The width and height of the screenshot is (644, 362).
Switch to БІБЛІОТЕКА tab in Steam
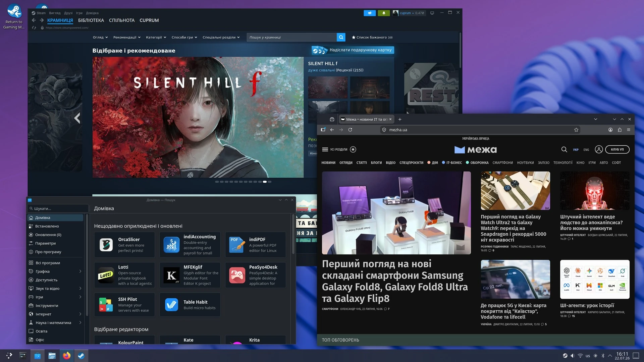click(91, 20)
